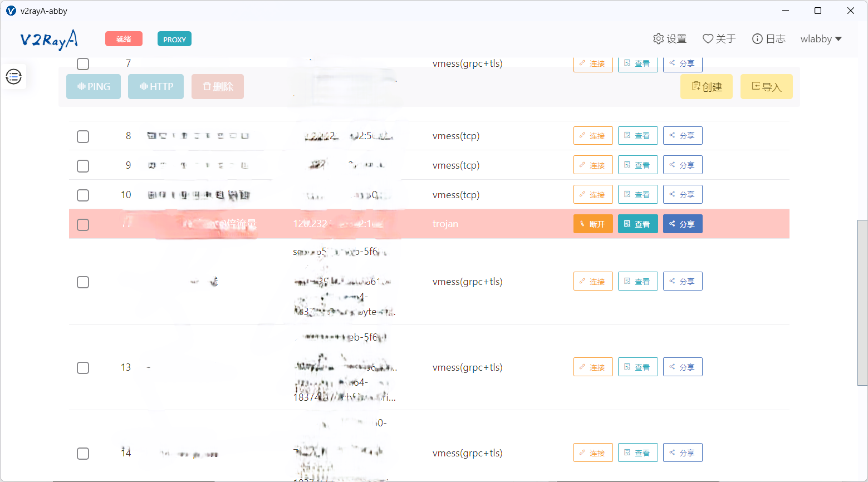Viewport: 868px width, 482px height.
Task: Run HTTP latency test button
Action: point(156,87)
